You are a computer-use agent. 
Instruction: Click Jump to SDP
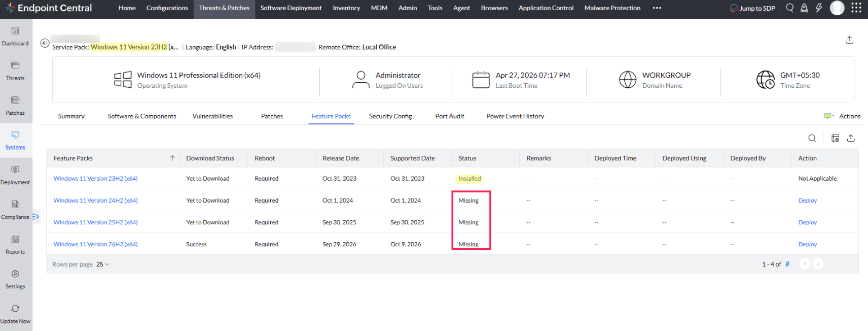(x=753, y=8)
